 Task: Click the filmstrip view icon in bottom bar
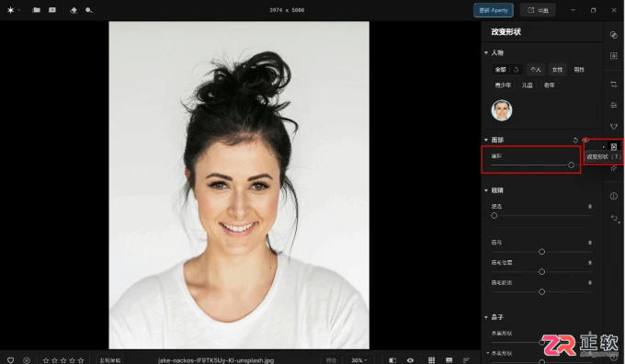click(449, 360)
